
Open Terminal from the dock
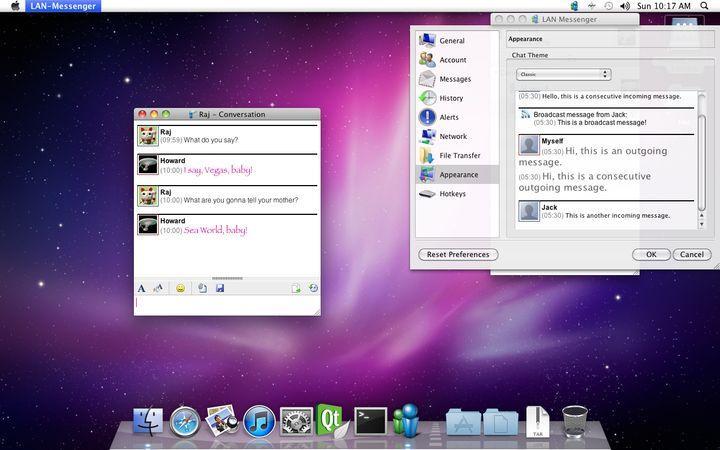point(371,421)
